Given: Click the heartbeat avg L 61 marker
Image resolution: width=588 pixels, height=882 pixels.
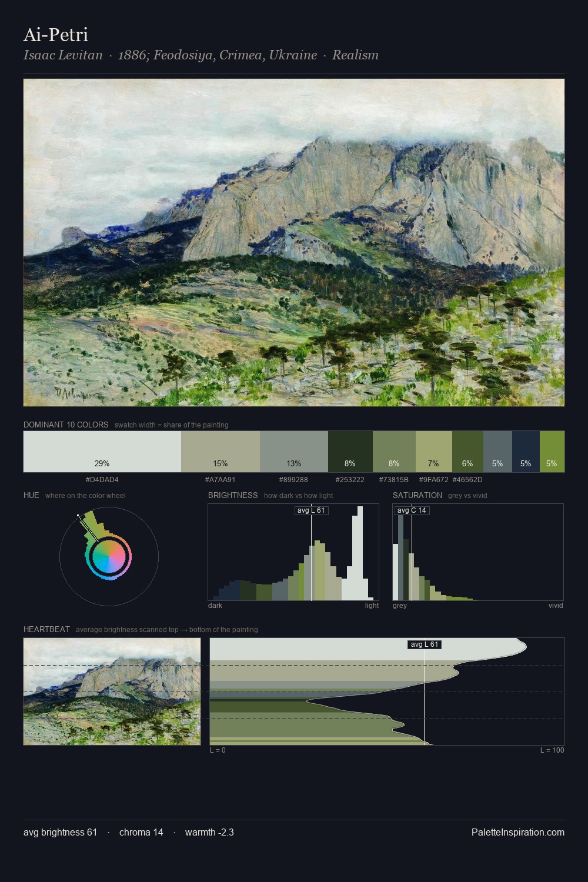Looking at the screenshot, I should coord(424,644).
